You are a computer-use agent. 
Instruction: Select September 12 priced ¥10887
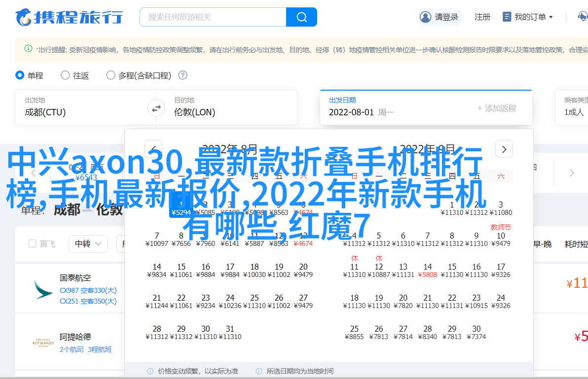point(379,267)
